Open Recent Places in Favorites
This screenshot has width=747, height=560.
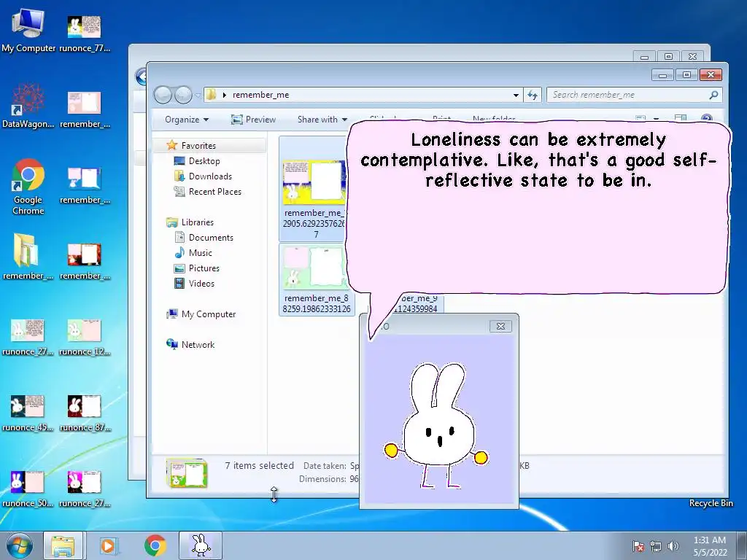coord(214,192)
